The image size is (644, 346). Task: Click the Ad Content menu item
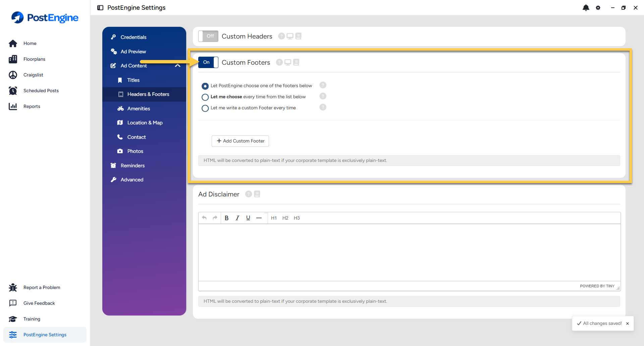pyautogui.click(x=133, y=66)
